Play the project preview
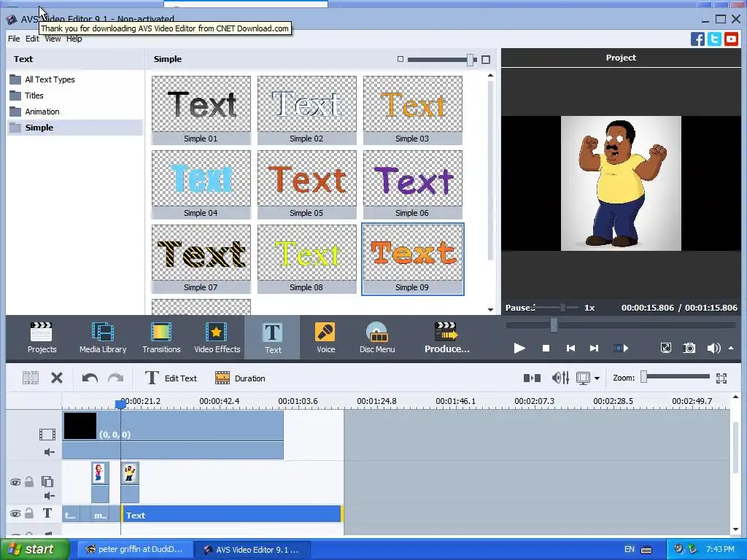 click(x=519, y=348)
